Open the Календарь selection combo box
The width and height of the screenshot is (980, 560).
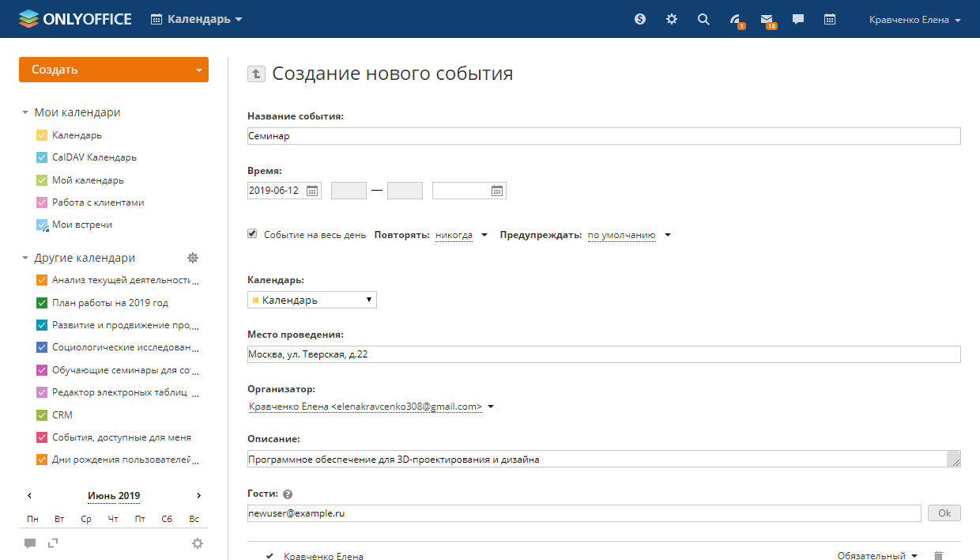click(x=312, y=300)
